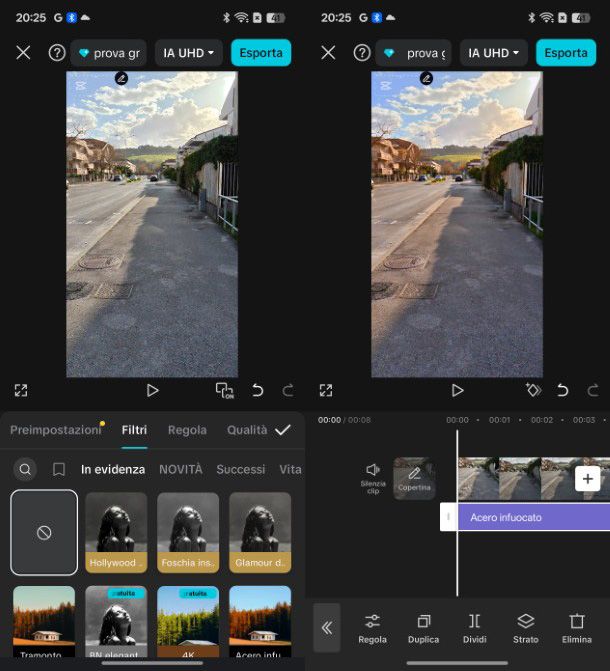Expand the IA UHD dropdown on left

[x=189, y=53]
